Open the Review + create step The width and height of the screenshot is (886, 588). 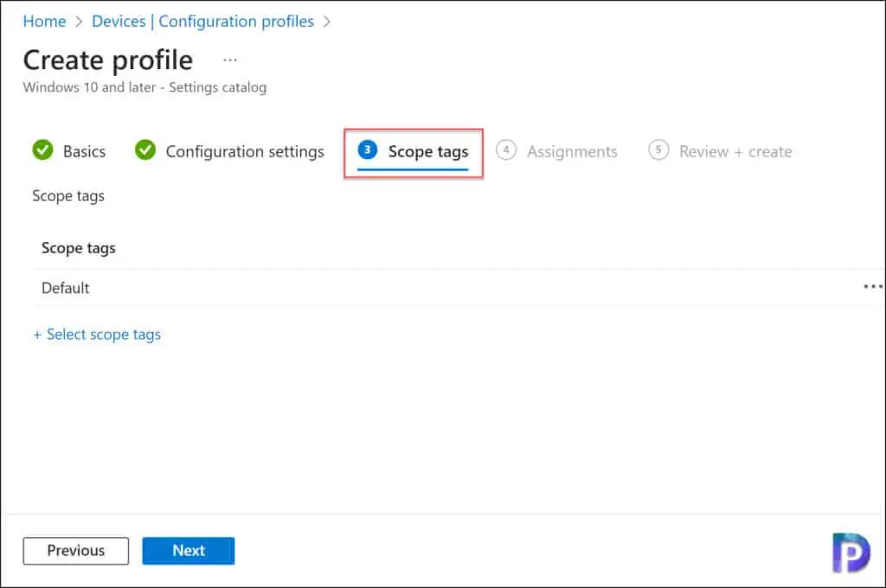tap(721, 150)
